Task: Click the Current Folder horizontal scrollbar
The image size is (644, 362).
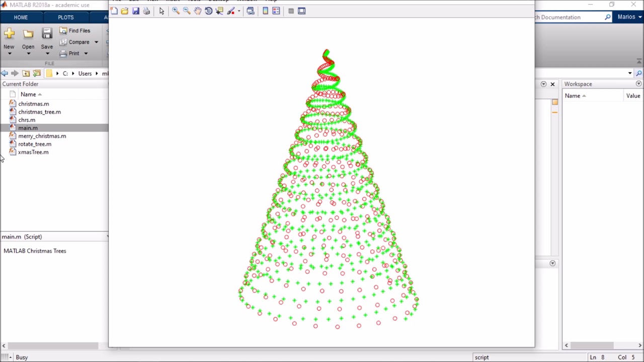Action: [x=53, y=346]
